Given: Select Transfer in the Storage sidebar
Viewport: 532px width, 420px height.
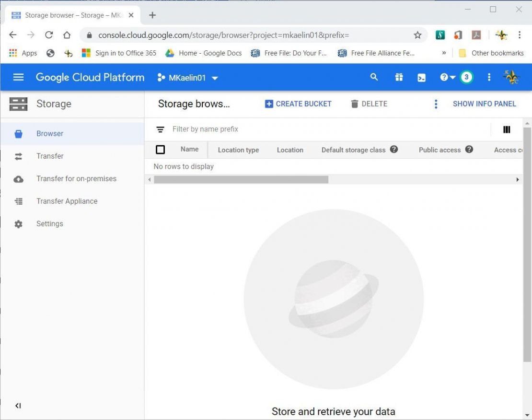Looking at the screenshot, I should point(49,156).
